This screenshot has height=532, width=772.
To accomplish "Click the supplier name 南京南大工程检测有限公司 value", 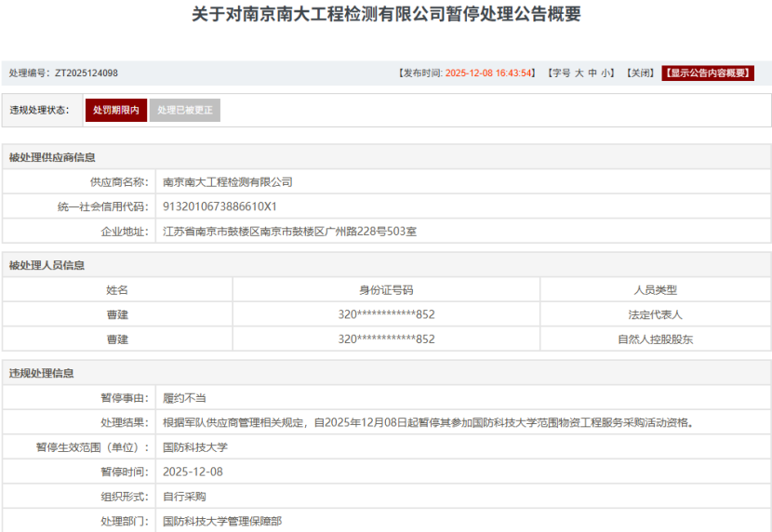I will tap(228, 182).
